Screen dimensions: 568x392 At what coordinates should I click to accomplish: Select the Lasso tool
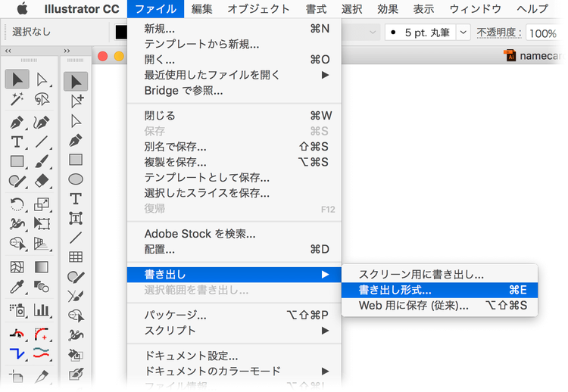click(42, 99)
